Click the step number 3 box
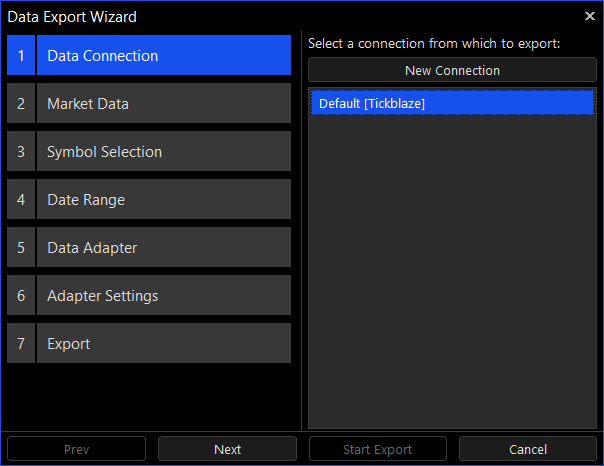Viewport: 604px width, 466px height. [21, 152]
